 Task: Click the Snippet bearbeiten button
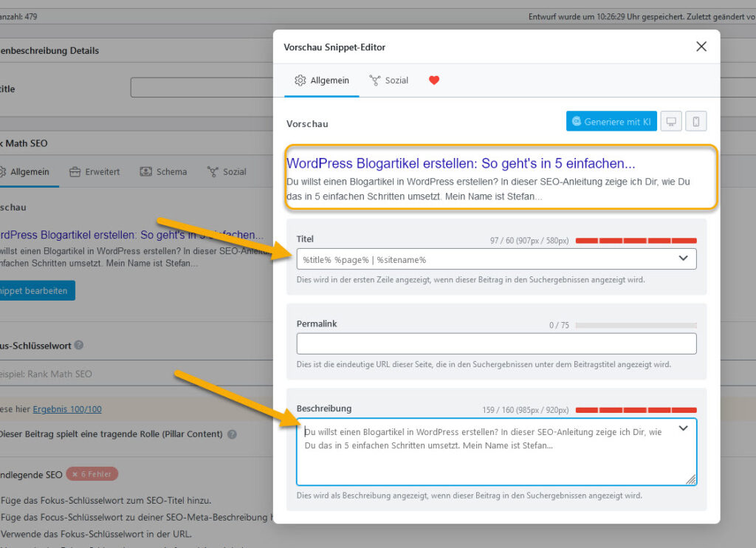pos(37,290)
